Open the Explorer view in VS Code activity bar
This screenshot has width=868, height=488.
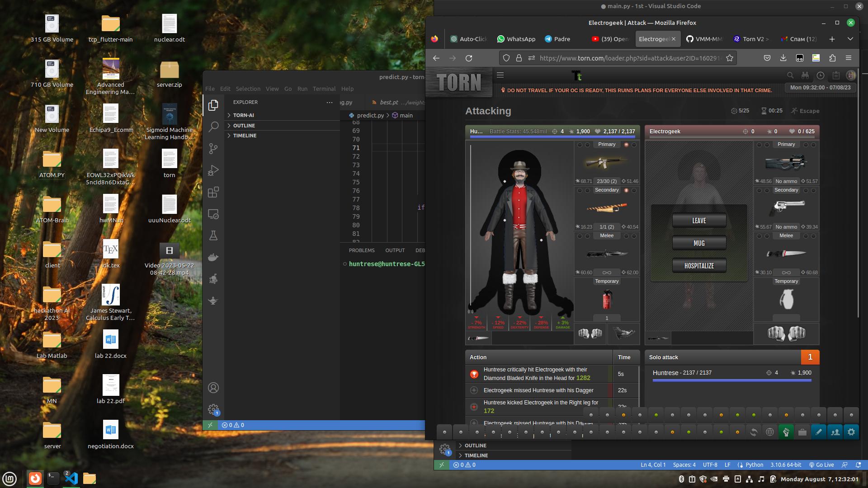pos(213,105)
